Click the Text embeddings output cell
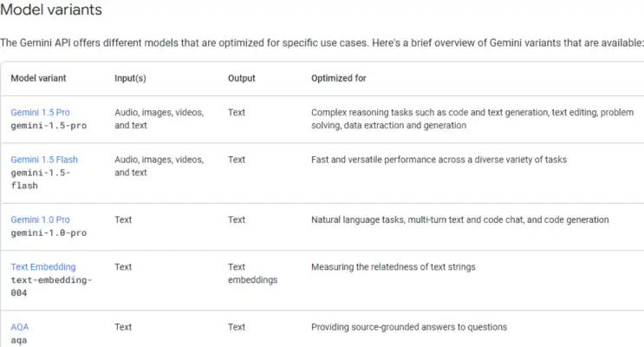 pos(252,273)
